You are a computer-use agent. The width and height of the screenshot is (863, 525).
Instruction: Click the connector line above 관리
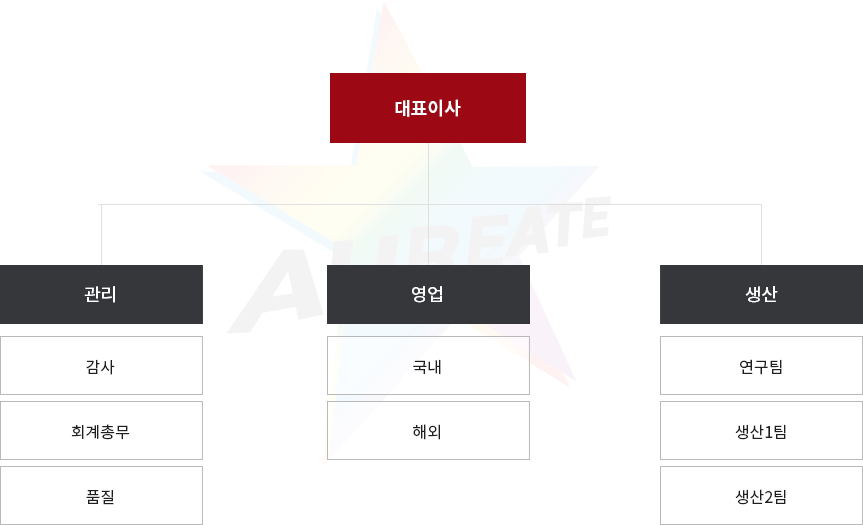coord(101,234)
